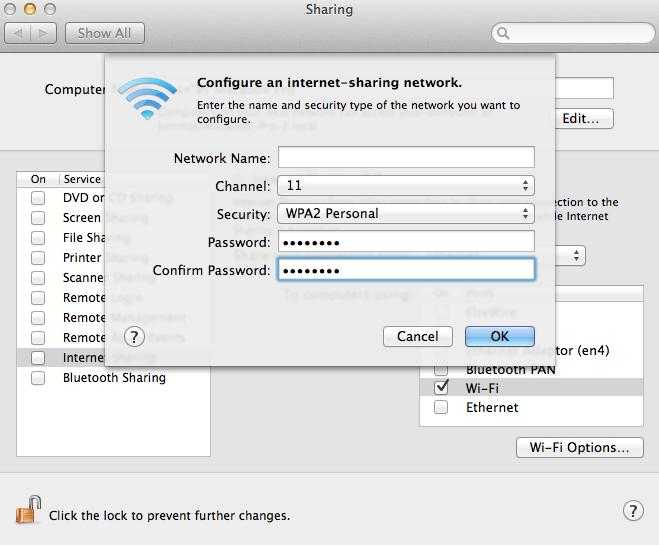Screen dimensions: 659x545
Task: Check the Bluetooth PAN checkbox
Action: pos(441,370)
